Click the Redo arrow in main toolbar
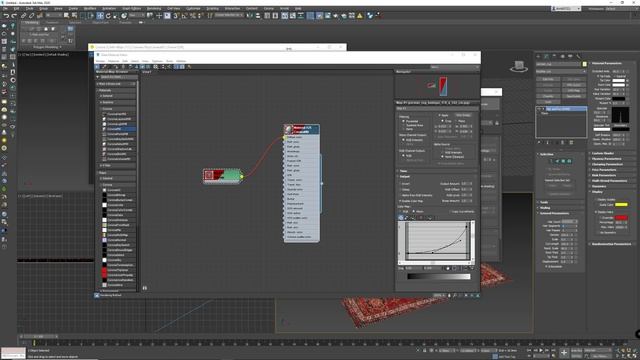The width and height of the screenshot is (640, 360). click(14, 16)
